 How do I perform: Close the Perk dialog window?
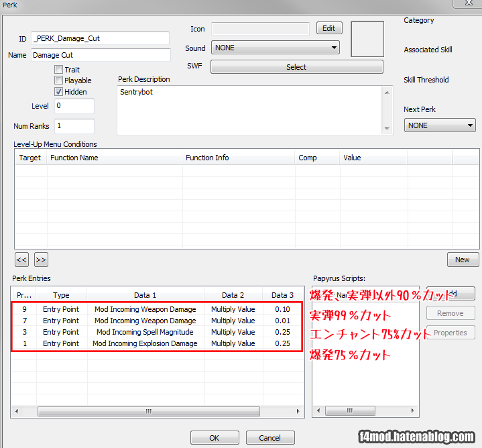coord(469,3)
